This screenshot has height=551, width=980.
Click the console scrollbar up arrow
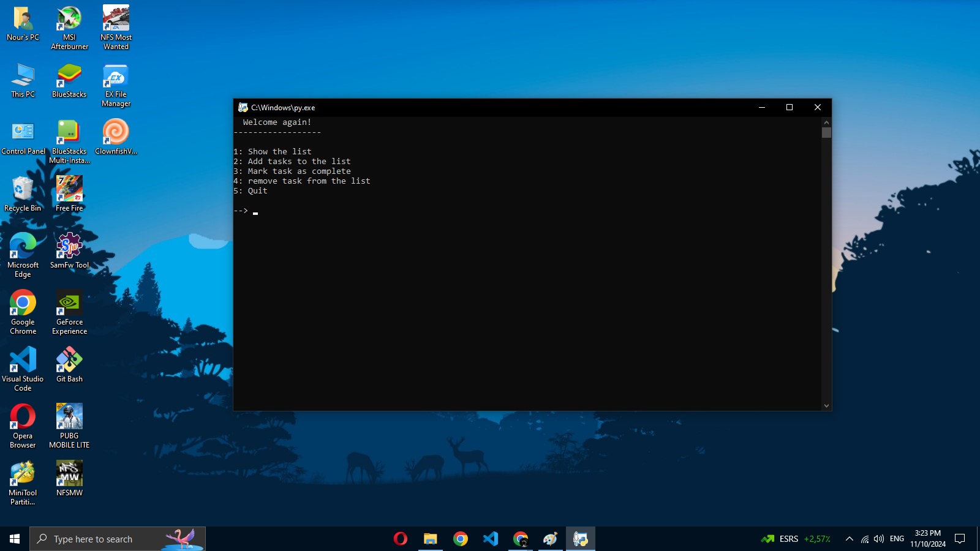[826, 122]
